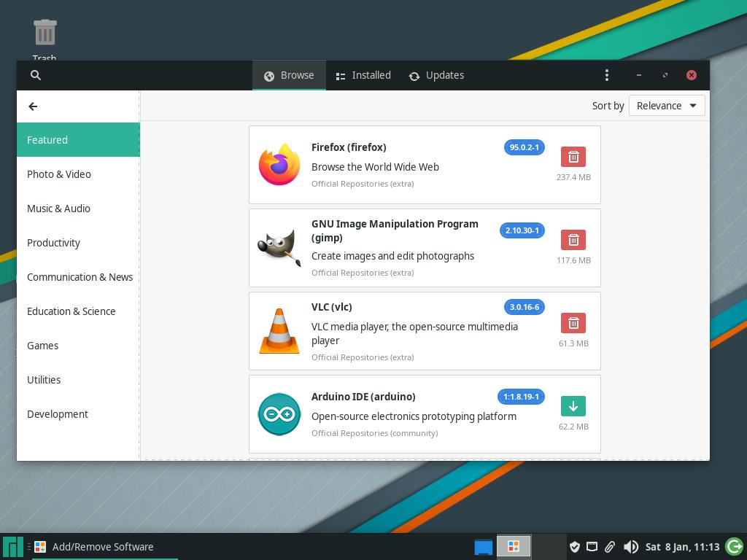
Task: Open the Arduino IDE (arduino) title
Action: (x=363, y=397)
